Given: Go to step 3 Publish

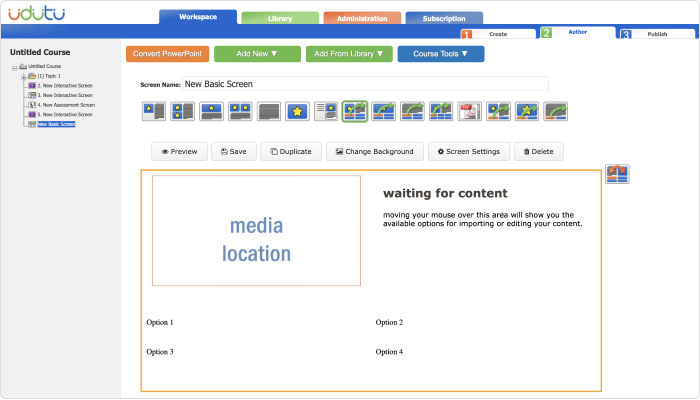Looking at the screenshot, I should (657, 34).
